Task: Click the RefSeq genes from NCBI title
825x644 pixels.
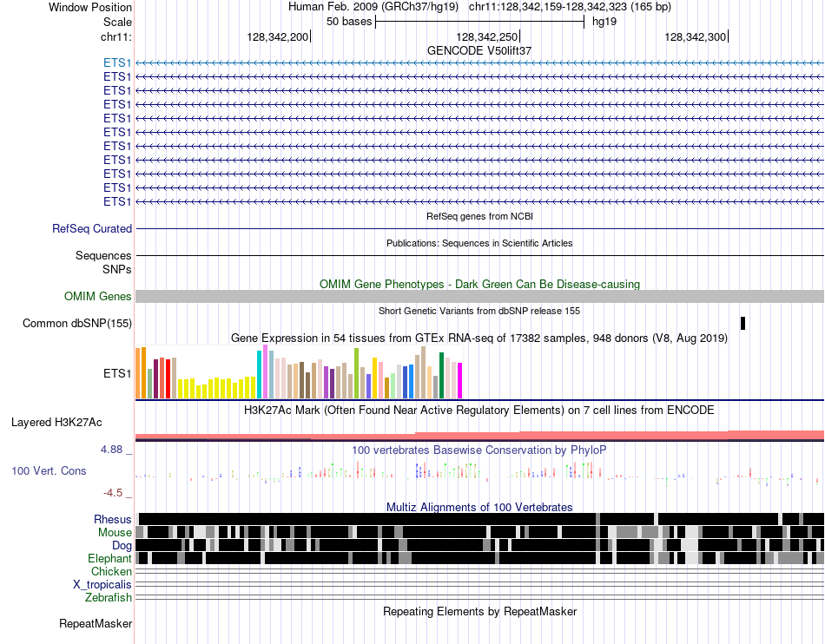Action: [x=479, y=216]
